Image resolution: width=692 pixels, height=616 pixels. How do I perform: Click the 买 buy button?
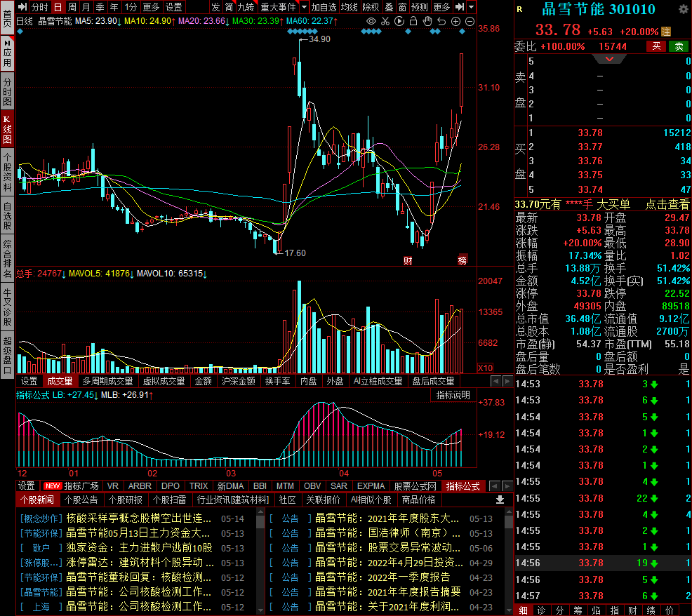click(x=656, y=46)
